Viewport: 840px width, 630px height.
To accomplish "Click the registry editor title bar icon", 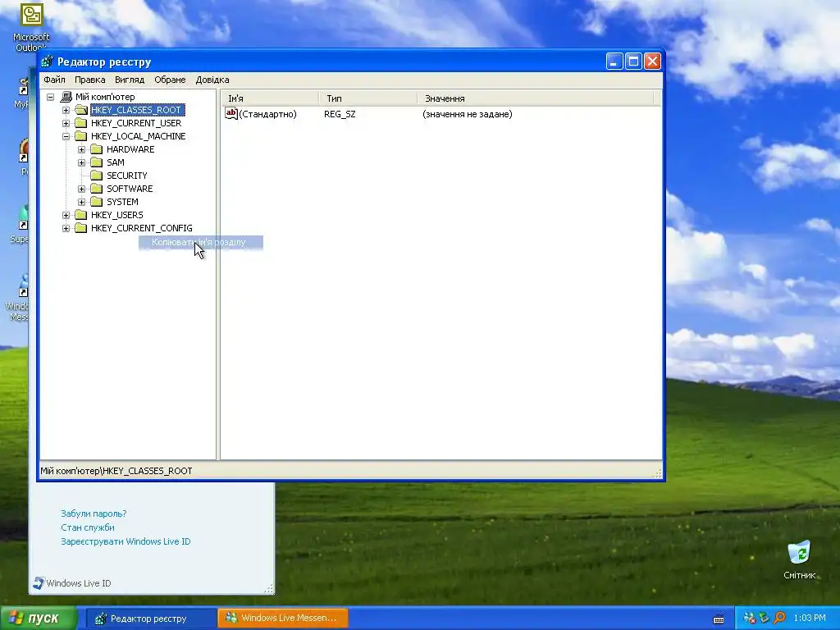I will coord(47,62).
